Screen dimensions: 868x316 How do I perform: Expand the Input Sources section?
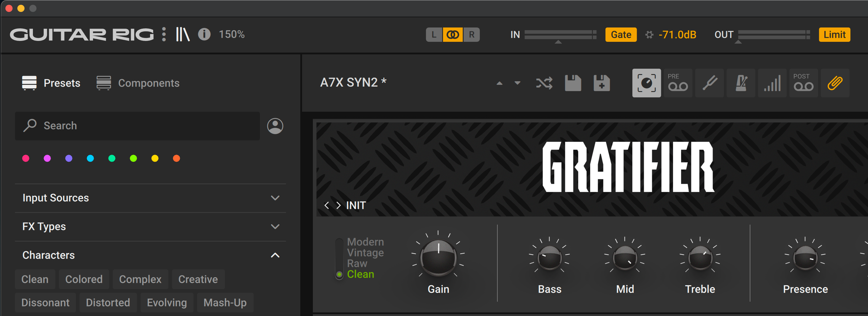point(150,198)
